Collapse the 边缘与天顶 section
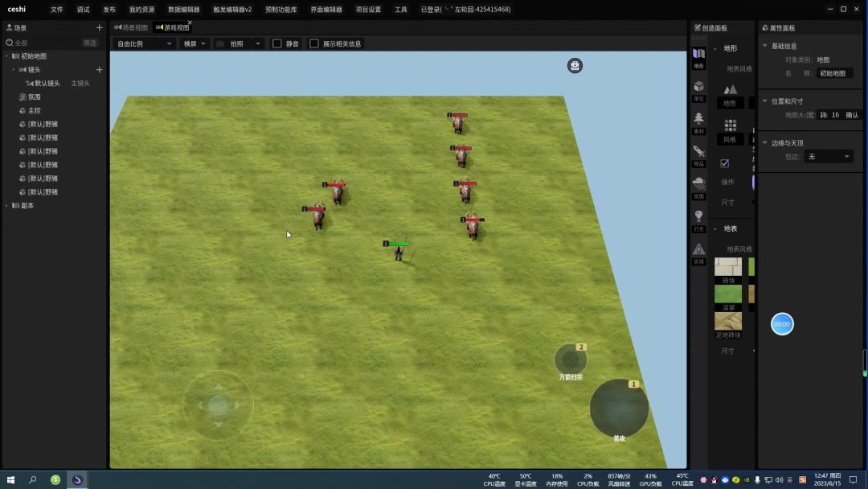This screenshot has height=489, width=868. tap(765, 143)
